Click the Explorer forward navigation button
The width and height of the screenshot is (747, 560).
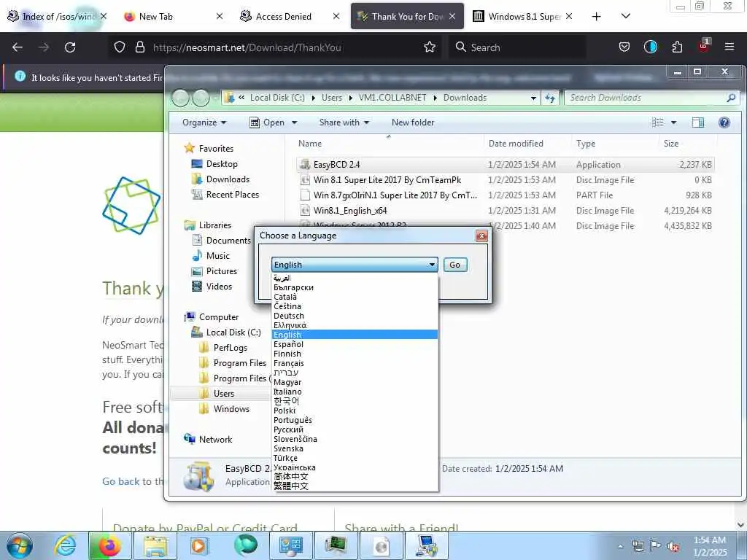tap(201, 98)
